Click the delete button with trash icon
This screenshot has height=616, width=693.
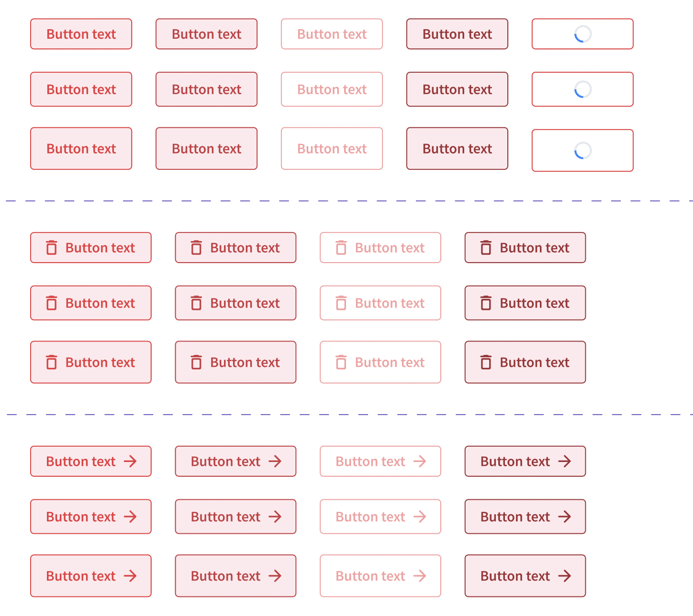(91, 247)
